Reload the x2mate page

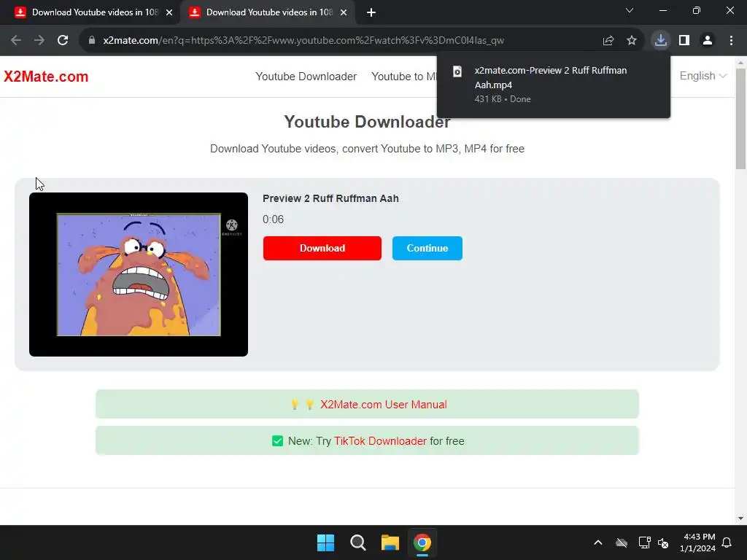tap(63, 41)
